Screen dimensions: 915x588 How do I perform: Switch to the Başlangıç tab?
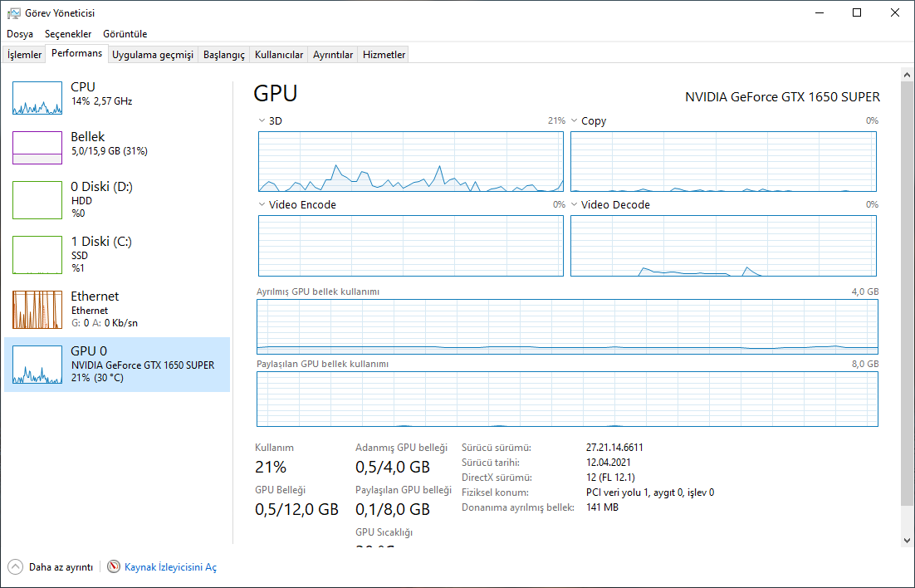[224, 55]
